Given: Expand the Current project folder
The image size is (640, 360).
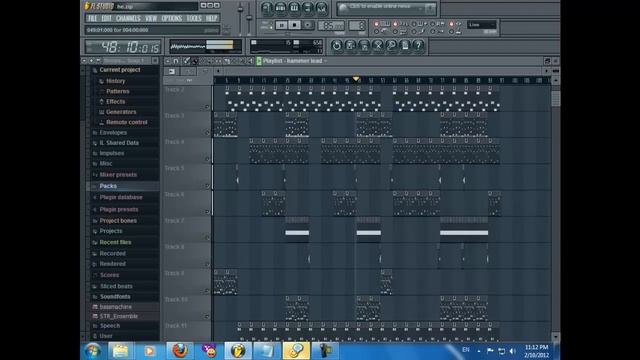Looking at the screenshot, I should pyautogui.click(x=120, y=70).
